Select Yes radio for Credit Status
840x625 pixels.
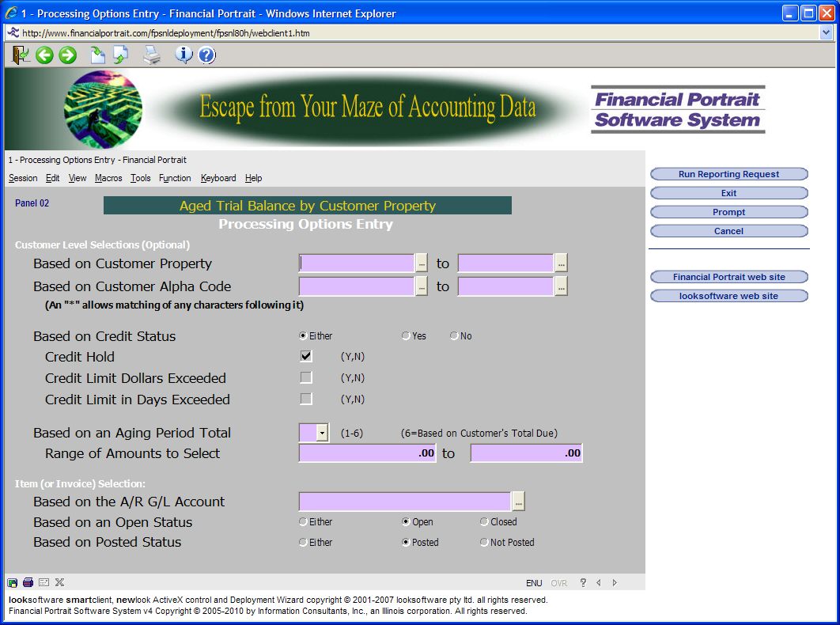point(406,336)
